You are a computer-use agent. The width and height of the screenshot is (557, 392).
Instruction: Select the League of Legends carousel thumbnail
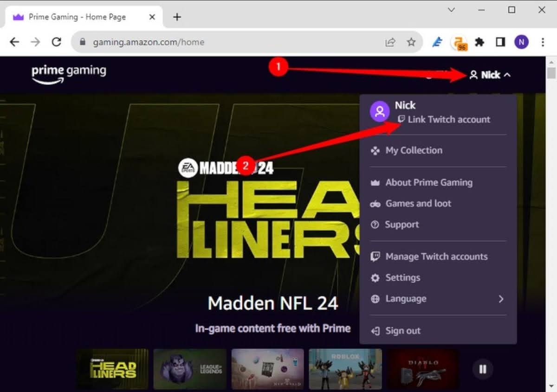(190, 369)
